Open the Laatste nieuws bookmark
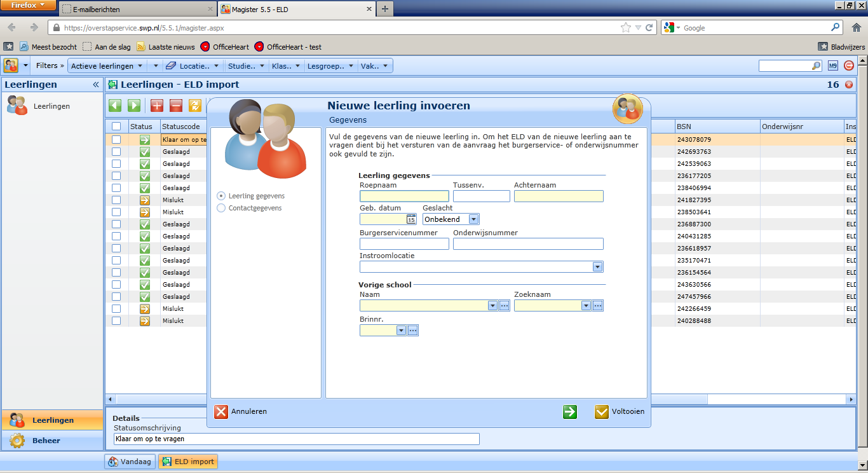The image size is (868, 473). 165,46
